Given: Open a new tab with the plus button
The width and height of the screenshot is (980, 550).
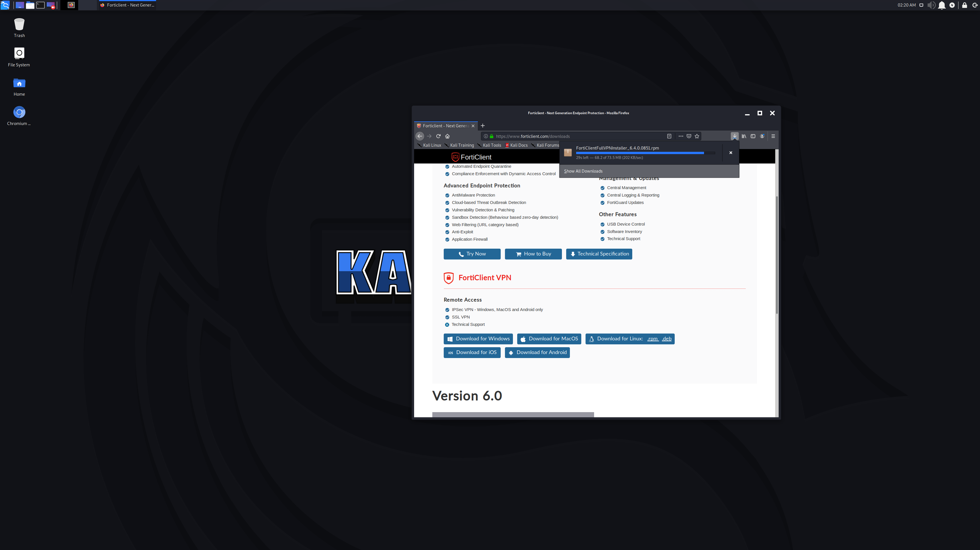Looking at the screenshot, I should (483, 126).
